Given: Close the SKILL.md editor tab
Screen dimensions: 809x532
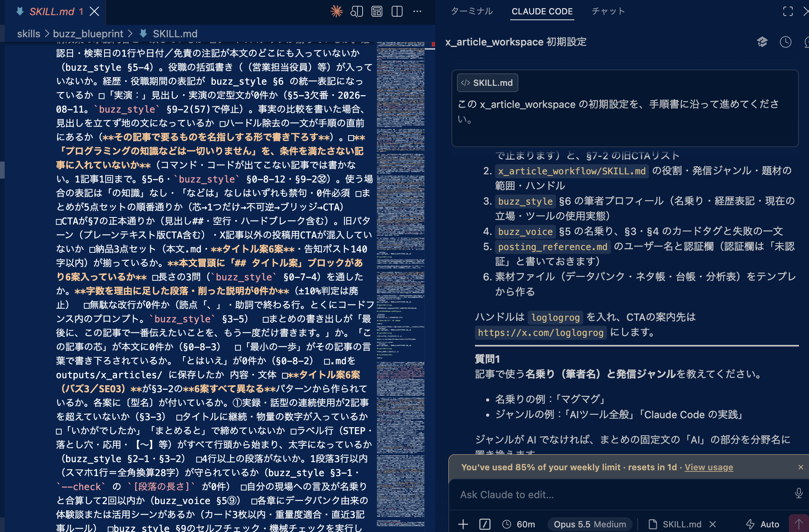Looking at the screenshot, I should [x=94, y=11].
